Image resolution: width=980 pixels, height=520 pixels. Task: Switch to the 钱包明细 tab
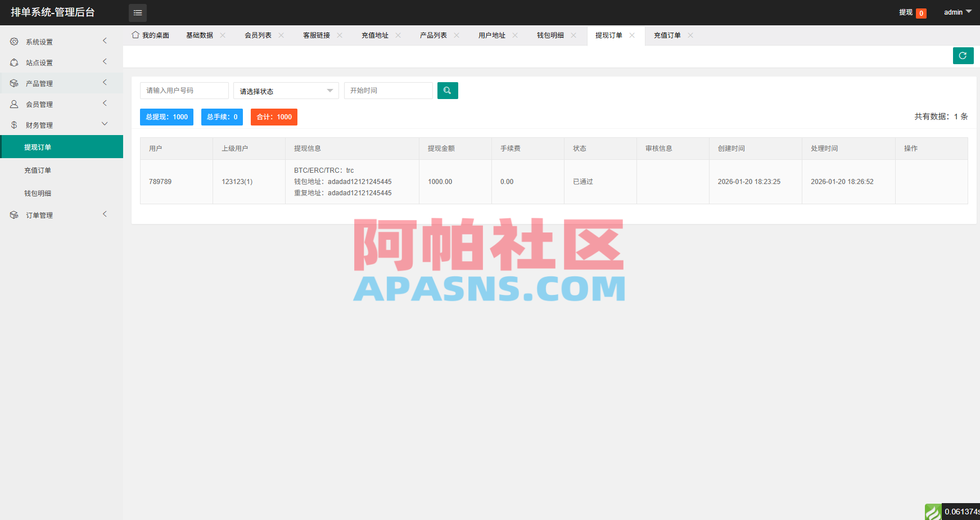[550, 35]
